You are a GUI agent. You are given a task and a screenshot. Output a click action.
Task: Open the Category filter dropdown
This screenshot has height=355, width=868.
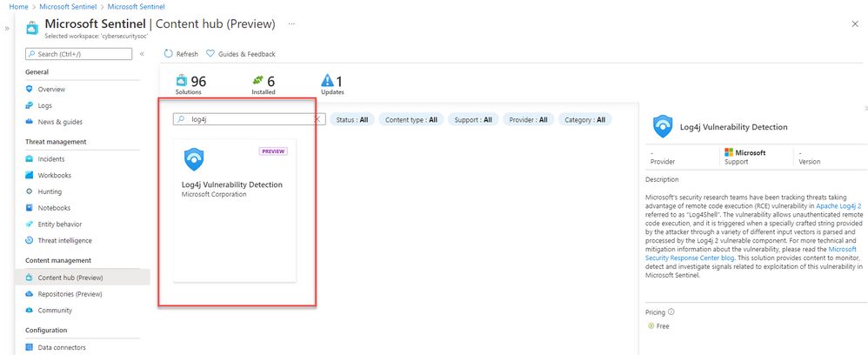click(x=585, y=119)
